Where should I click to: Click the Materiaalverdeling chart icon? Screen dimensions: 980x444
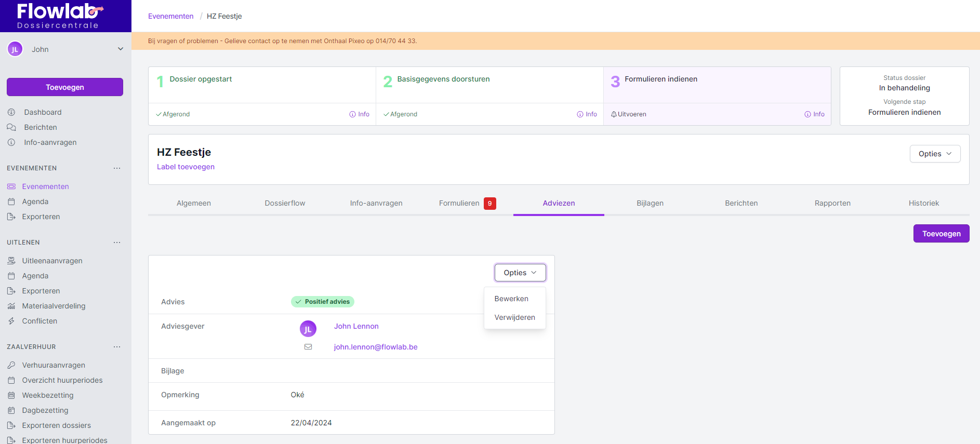(11, 306)
